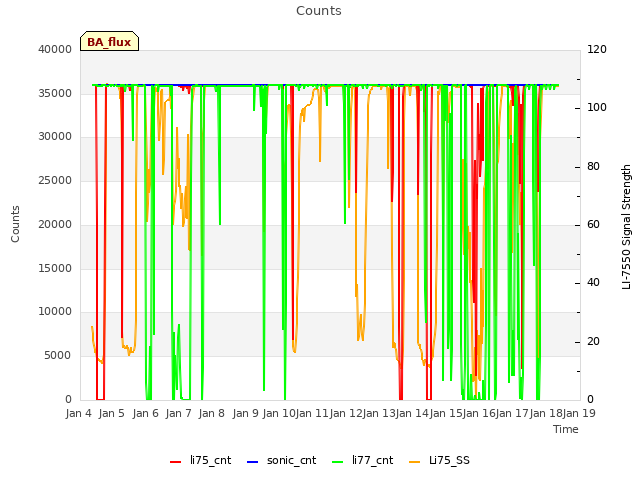Click the 15000 y-axis label
640x480 pixels.
point(55,268)
